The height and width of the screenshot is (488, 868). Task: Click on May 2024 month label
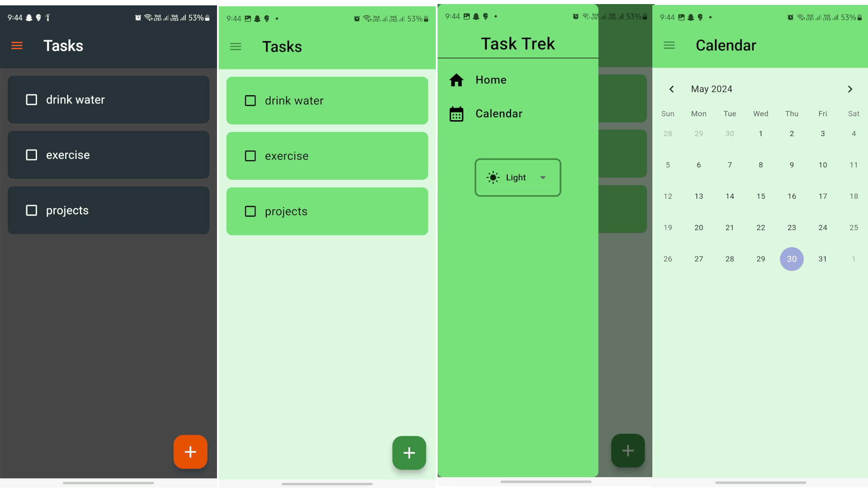[x=712, y=89]
